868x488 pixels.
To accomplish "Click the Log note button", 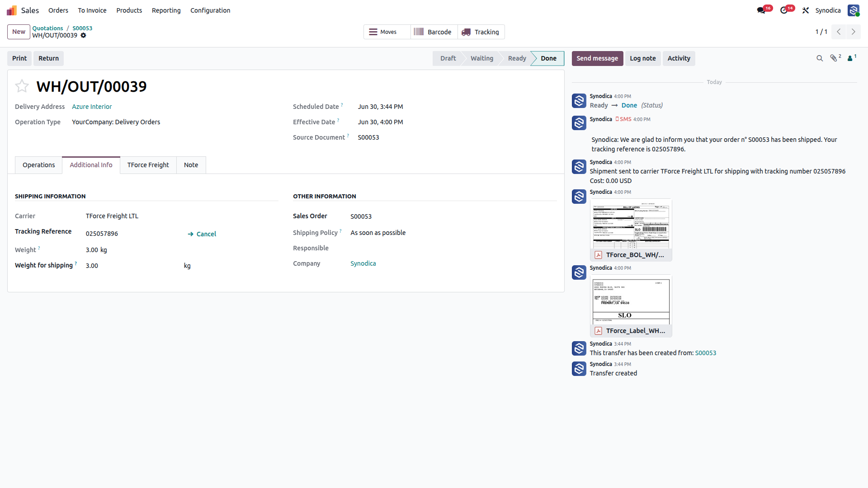I will pyautogui.click(x=643, y=58).
